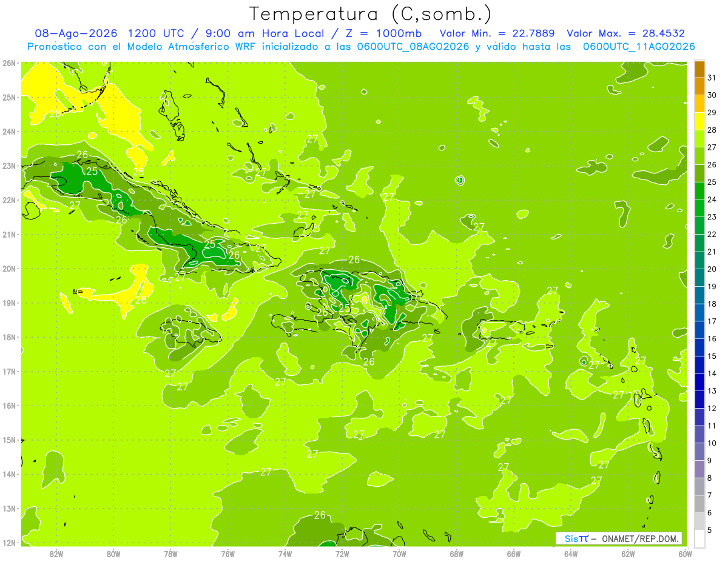
Task: Click legend value '18'
Action: [x=712, y=304]
